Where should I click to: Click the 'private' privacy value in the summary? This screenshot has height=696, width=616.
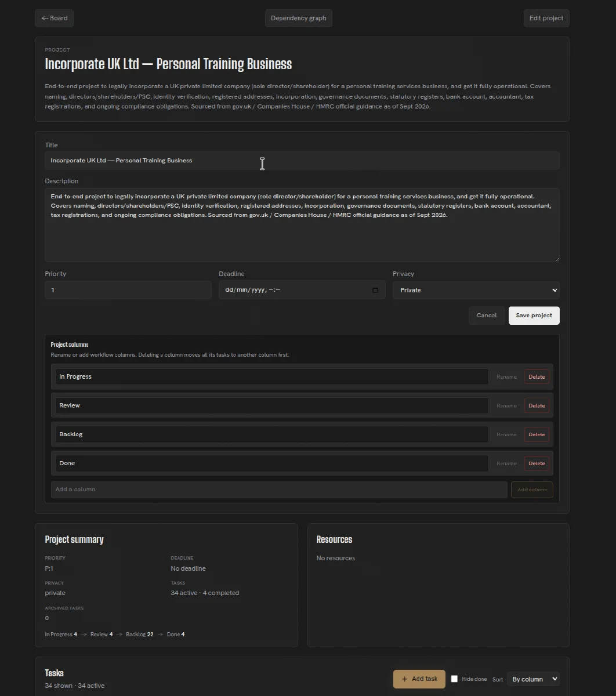point(55,593)
